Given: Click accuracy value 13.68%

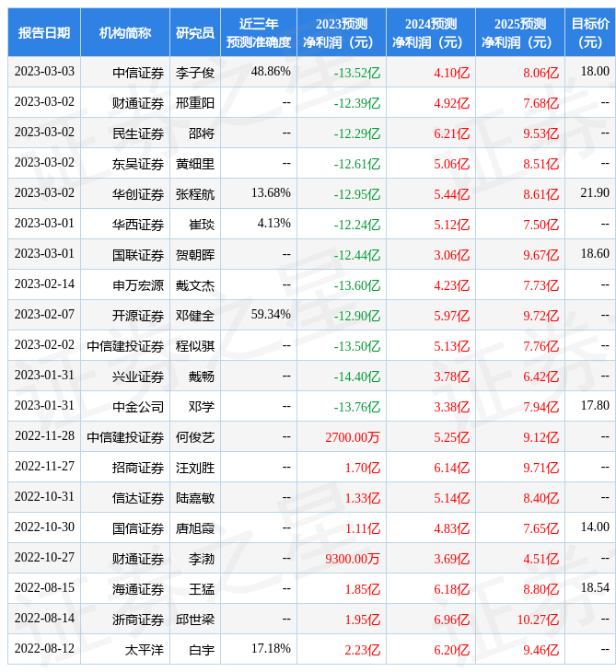Looking at the screenshot, I should tap(271, 193).
